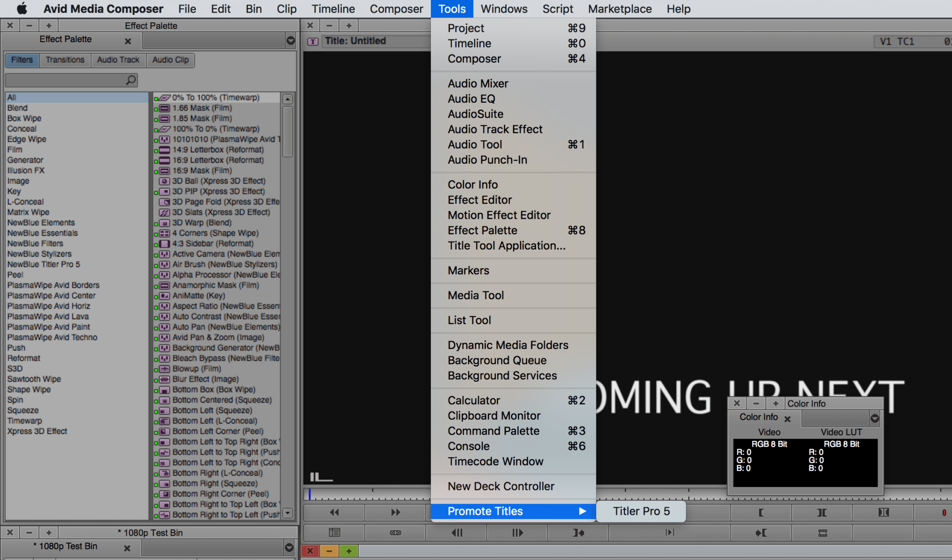Click the 3D Ball effect icon
952x560 pixels.
(x=164, y=181)
